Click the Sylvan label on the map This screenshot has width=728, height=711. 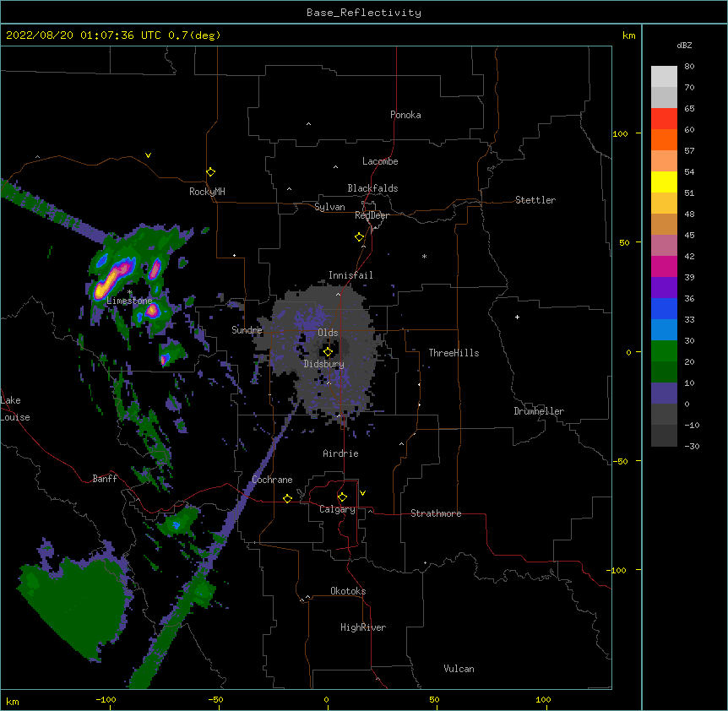tap(329, 207)
